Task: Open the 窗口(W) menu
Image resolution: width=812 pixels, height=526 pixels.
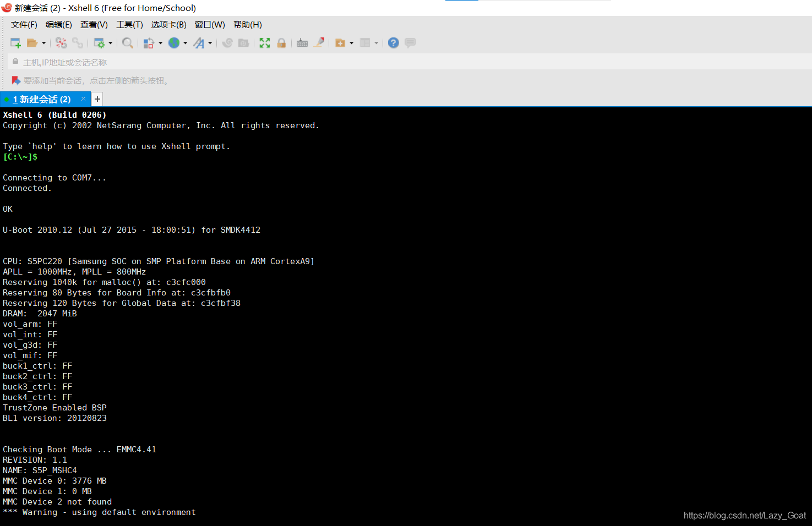Action: tap(210, 25)
